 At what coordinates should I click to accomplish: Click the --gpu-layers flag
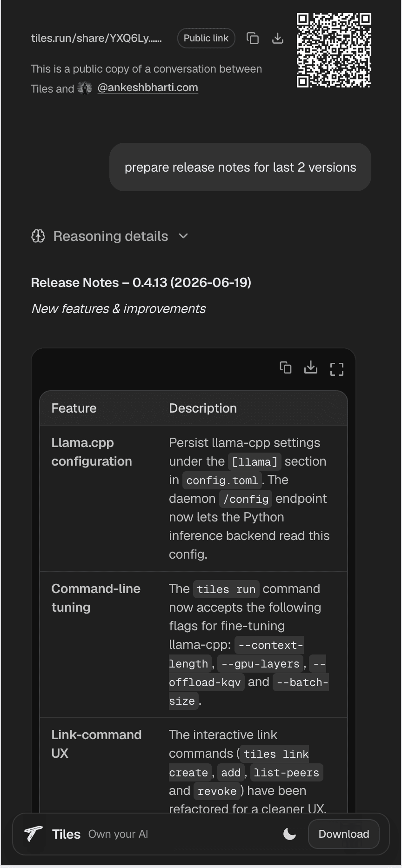260,663
